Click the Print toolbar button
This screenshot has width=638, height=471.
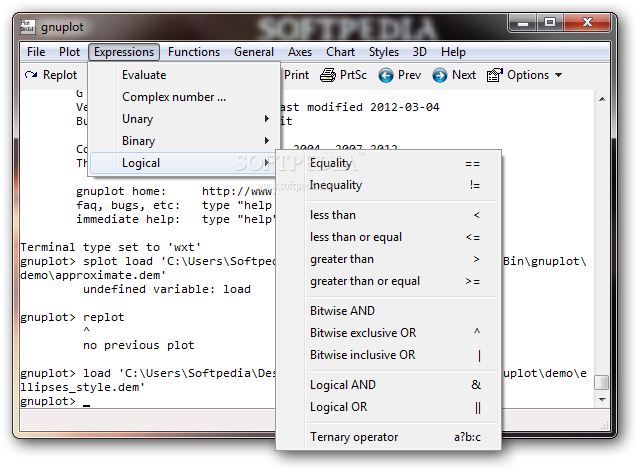pyautogui.click(x=296, y=75)
